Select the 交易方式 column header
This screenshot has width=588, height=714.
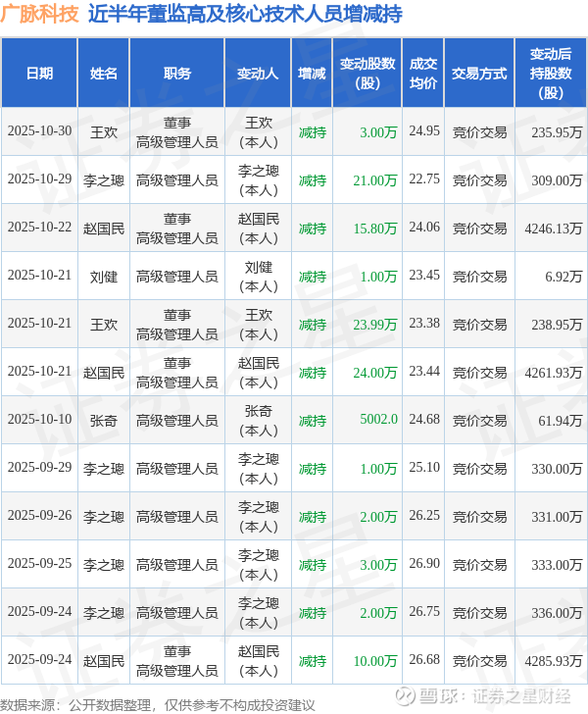coord(479,74)
